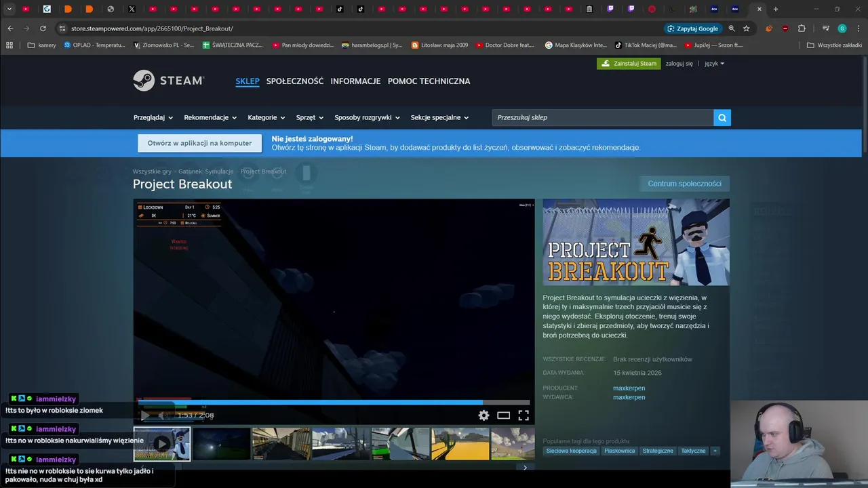Open Wszystkie zakładki folder
Viewport: 868px width, 488px height.
coord(834,45)
